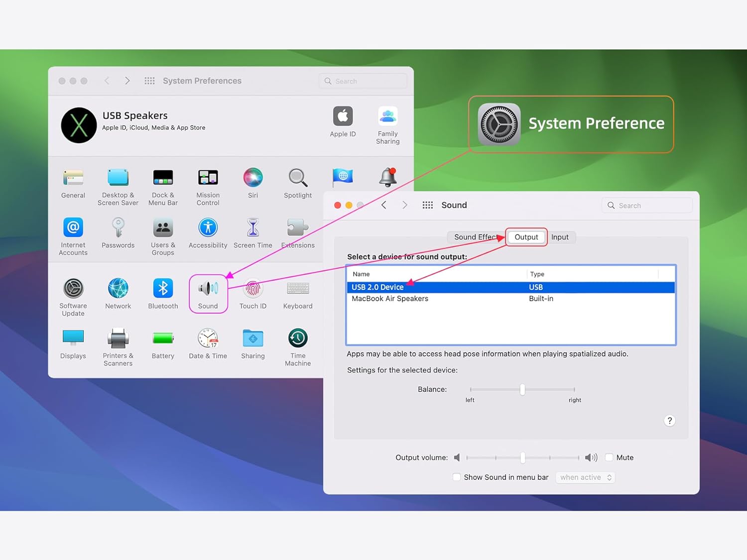This screenshot has width=747, height=560.
Task: Open Notifications bell icon preferences
Action: click(388, 177)
